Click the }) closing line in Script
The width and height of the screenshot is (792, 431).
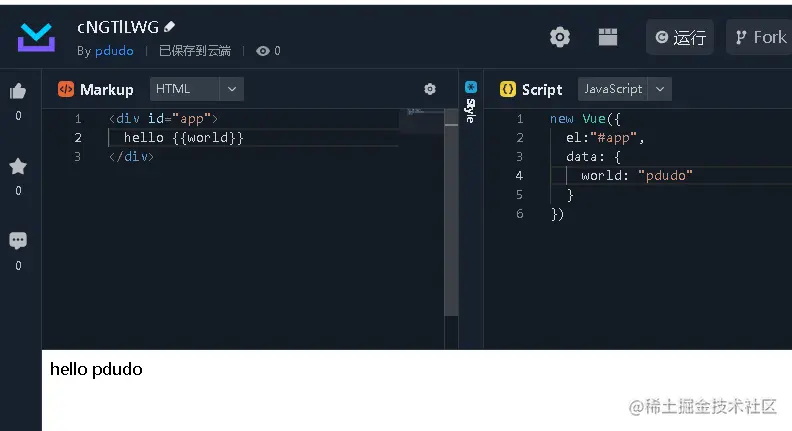[x=557, y=214]
